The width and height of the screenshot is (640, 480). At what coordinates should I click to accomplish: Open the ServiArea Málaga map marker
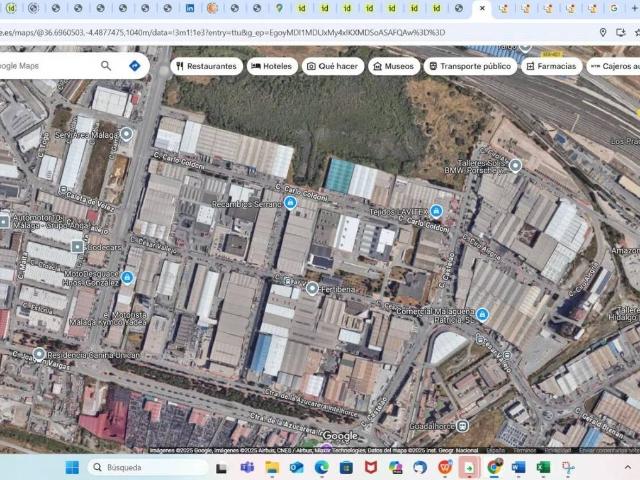pos(126,134)
